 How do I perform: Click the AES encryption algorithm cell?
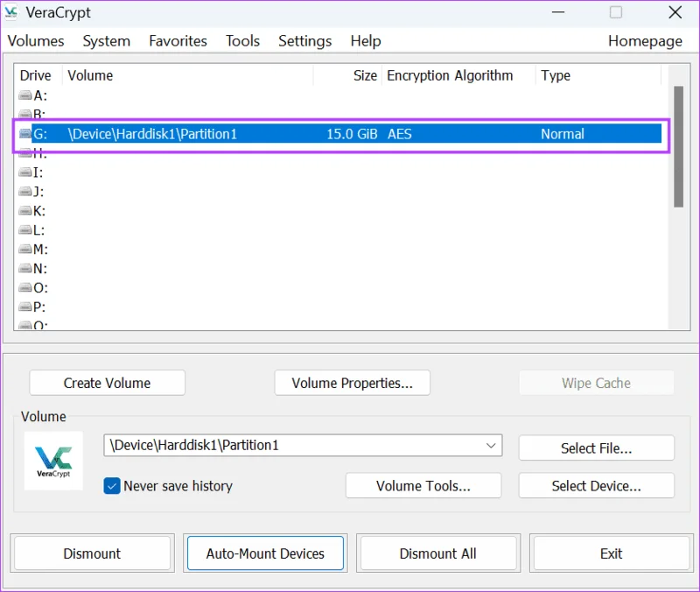[400, 134]
